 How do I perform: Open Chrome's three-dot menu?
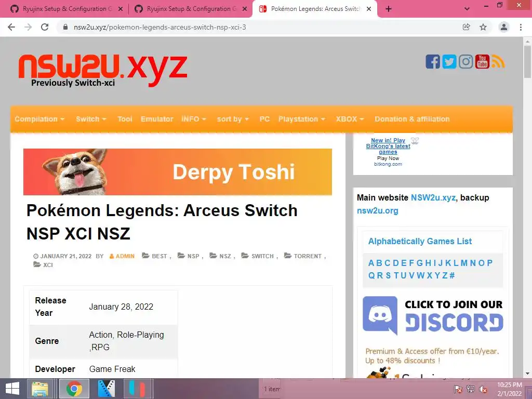point(521,27)
